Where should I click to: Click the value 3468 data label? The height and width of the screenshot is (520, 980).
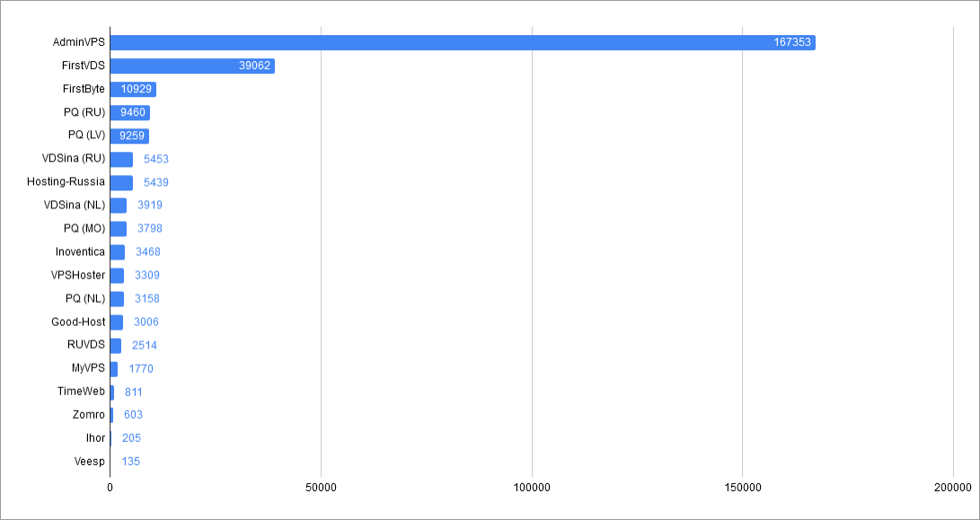148,251
